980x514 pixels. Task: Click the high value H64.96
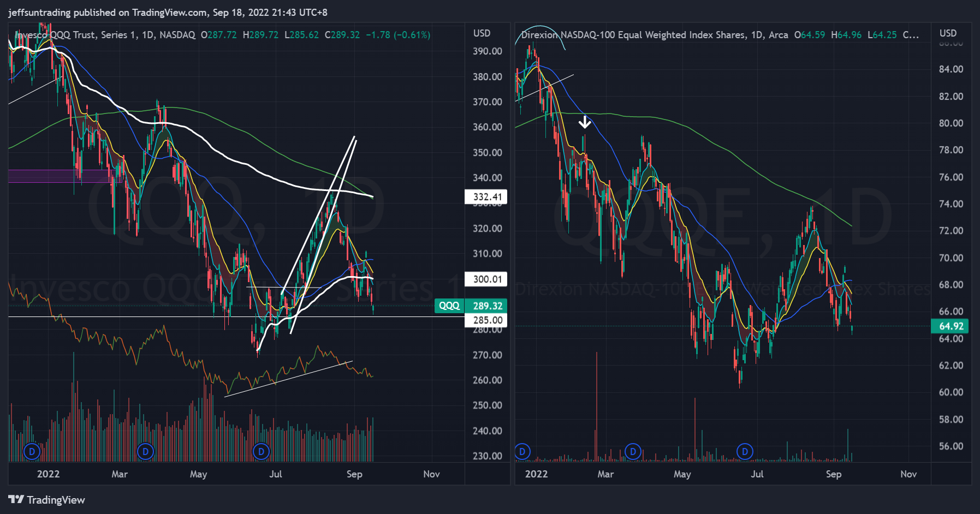(846, 35)
